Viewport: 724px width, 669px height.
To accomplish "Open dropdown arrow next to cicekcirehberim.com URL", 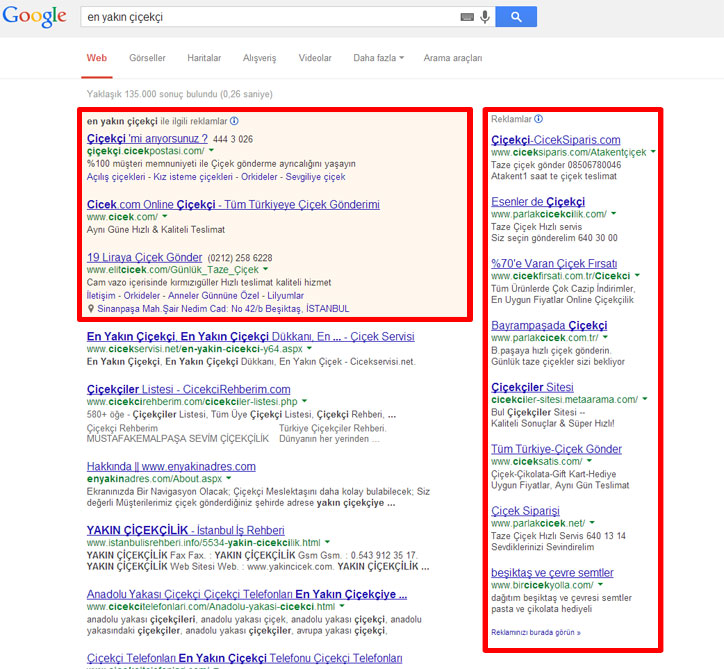I will pos(304,401).
